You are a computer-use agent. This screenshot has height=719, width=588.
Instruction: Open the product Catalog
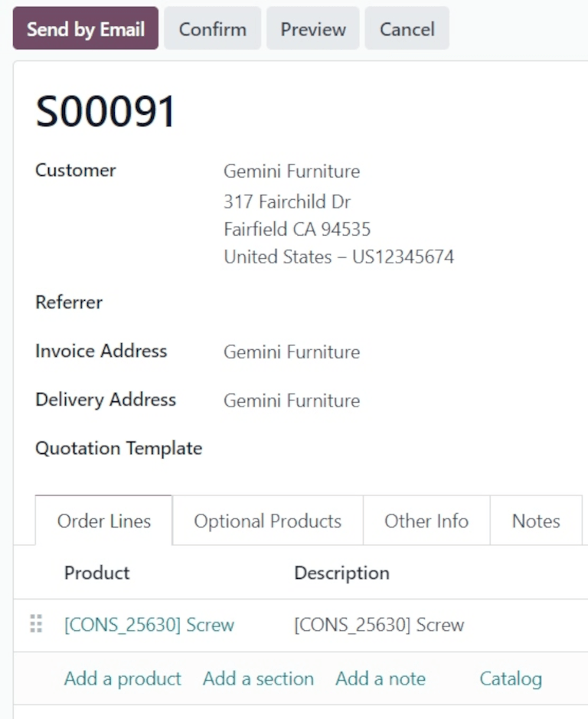click(x=511, y=678)
